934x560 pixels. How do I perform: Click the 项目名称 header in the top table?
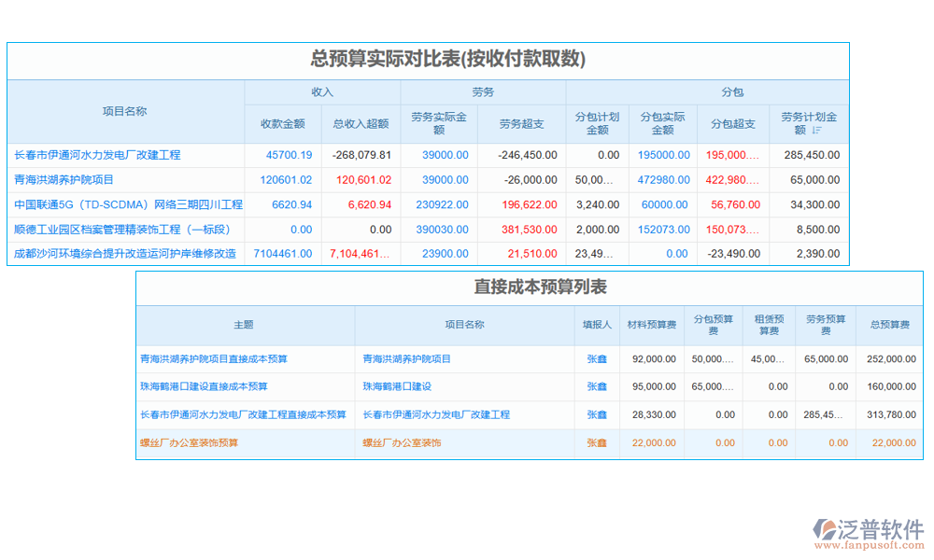pyautogui.click(x=125, y=111)
